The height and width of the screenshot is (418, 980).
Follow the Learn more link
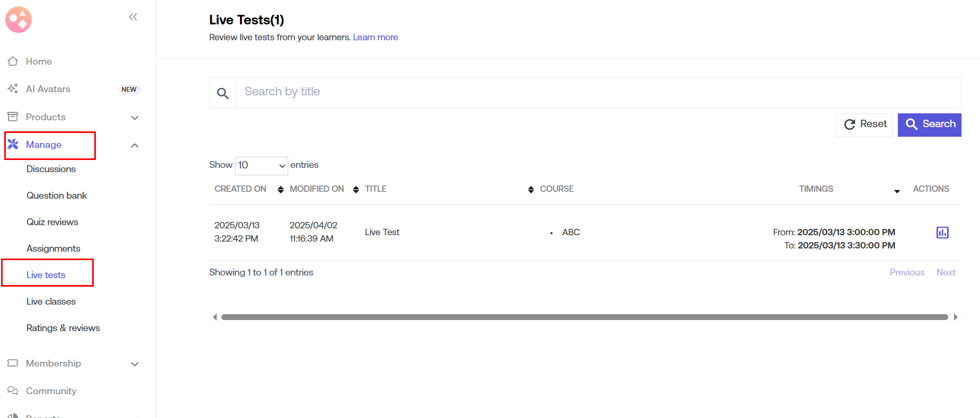(x=375, y=37)
